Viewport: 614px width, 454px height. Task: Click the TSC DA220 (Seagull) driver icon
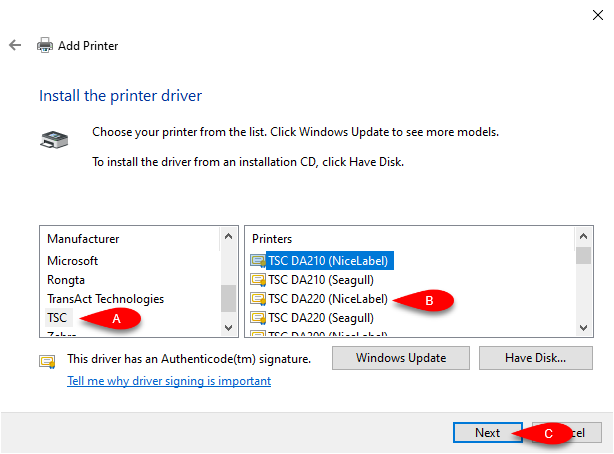click(258, 318)
